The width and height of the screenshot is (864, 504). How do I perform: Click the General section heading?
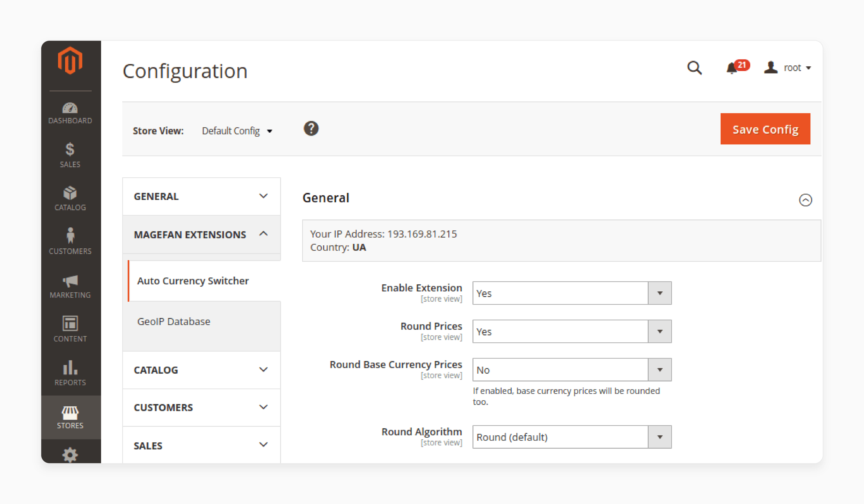(x=326, y=198)
